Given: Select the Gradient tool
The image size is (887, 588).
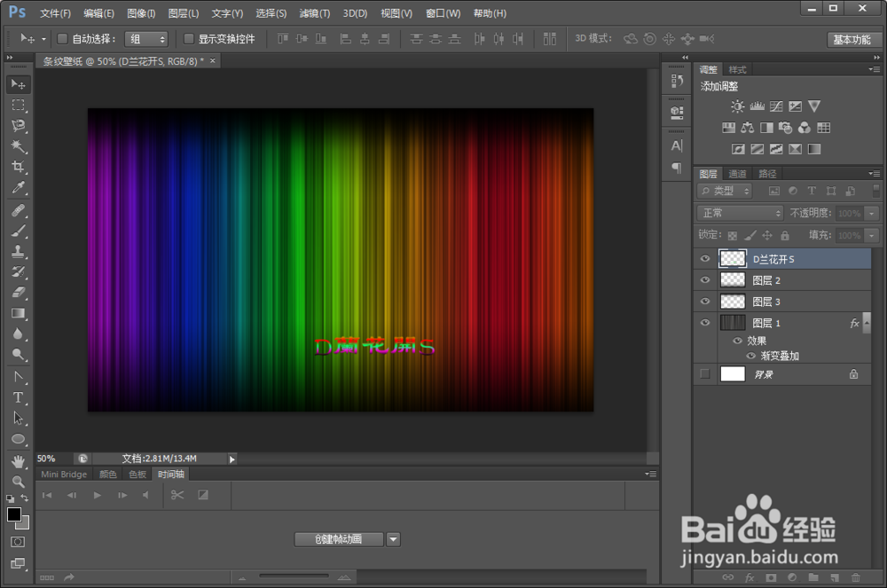Looking at the screenshot, I should (x=18, y=313).
